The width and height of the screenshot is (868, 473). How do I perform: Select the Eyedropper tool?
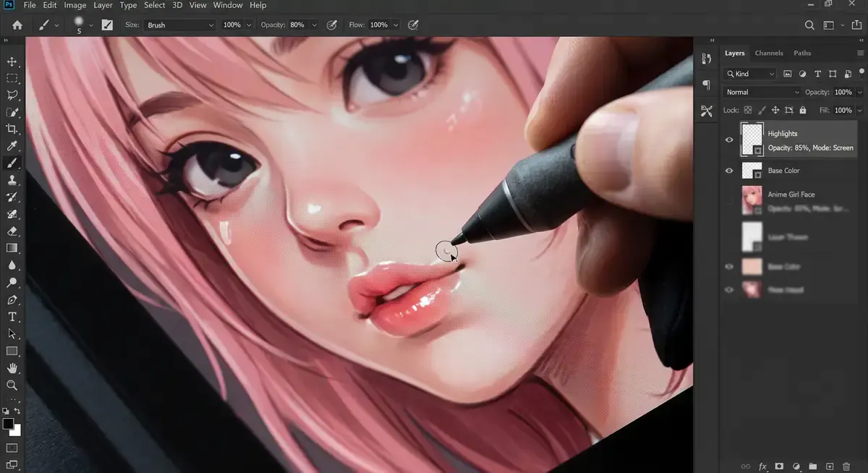12,146
